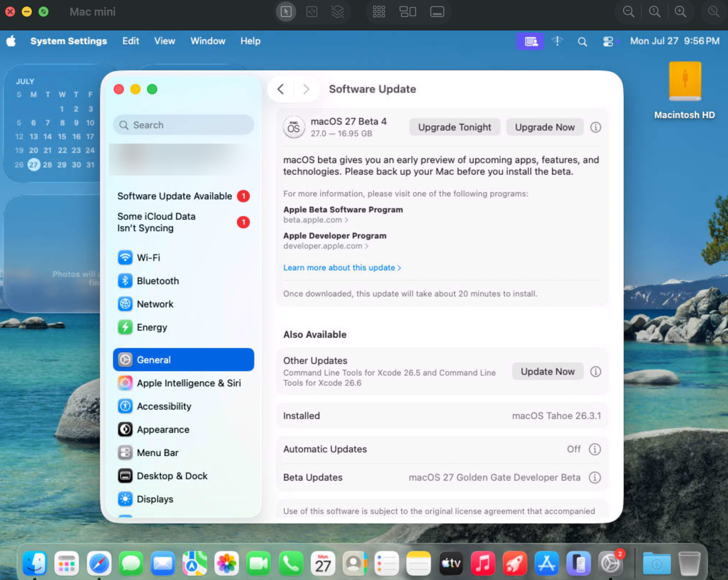Open Network settings in sidebar
Screen dimensions: 728x580
click(x=183, y=304)
